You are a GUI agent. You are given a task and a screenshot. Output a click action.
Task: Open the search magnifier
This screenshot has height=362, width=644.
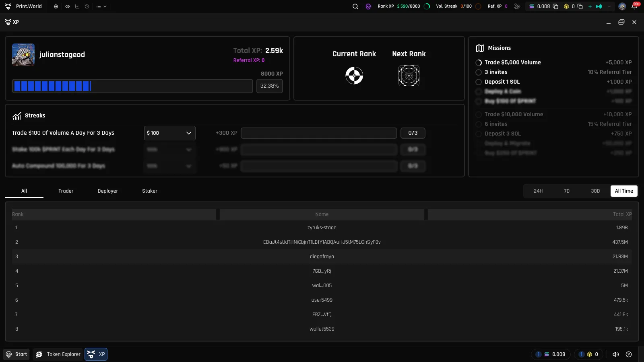[x=355, y=6]
